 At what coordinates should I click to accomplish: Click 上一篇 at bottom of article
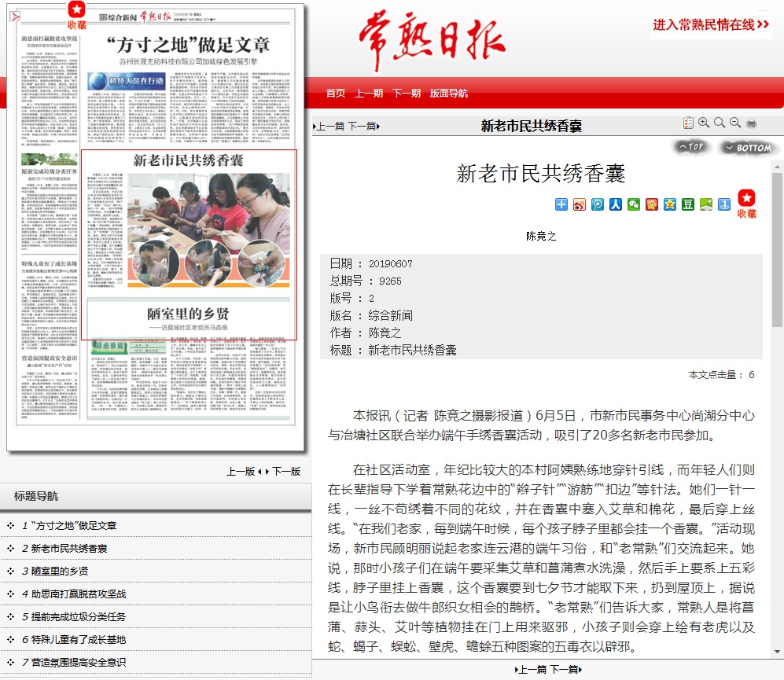coord(531,670)
